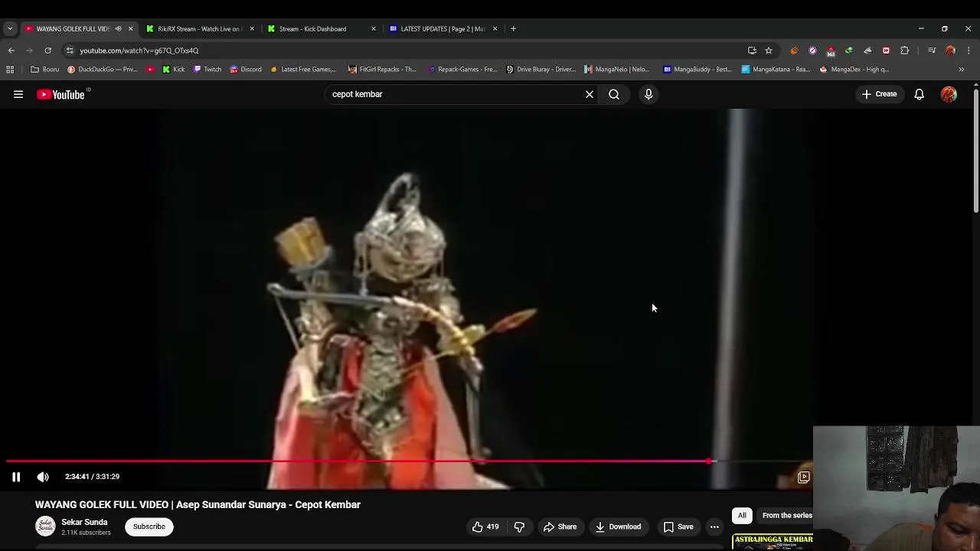Screen dimensions: 980x551
Task: Open the YouTube icon bookmark
Action: (x=150, y=69)
